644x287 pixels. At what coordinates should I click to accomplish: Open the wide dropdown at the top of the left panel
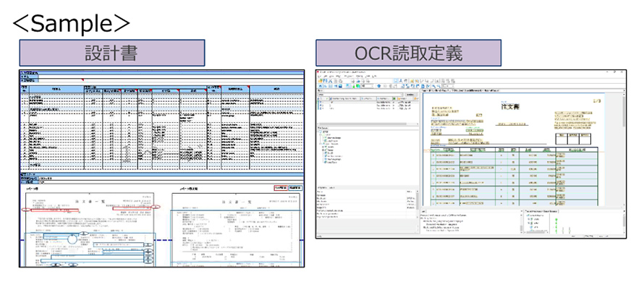360,95
